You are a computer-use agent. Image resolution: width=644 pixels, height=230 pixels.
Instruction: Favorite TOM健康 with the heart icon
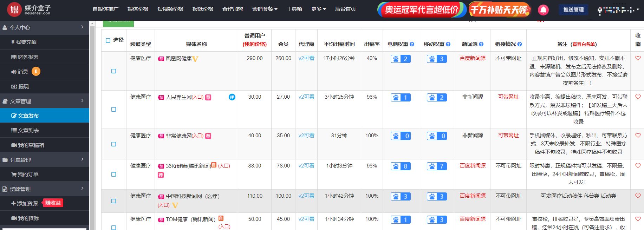[638, 219]
